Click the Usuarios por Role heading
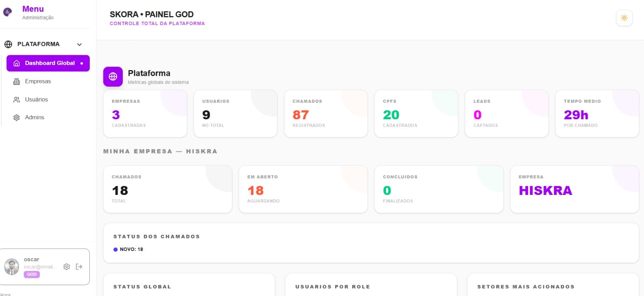 click(x=332, y=287)
